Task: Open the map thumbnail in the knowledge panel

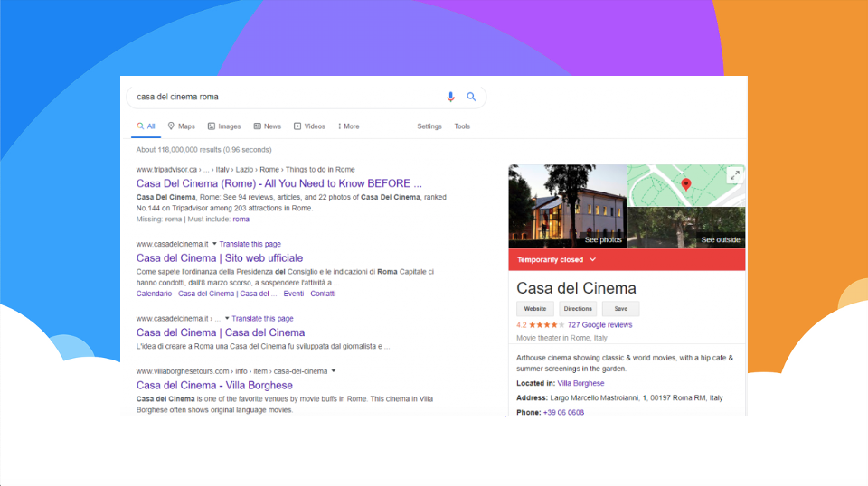Action: [x=686, y=185]
